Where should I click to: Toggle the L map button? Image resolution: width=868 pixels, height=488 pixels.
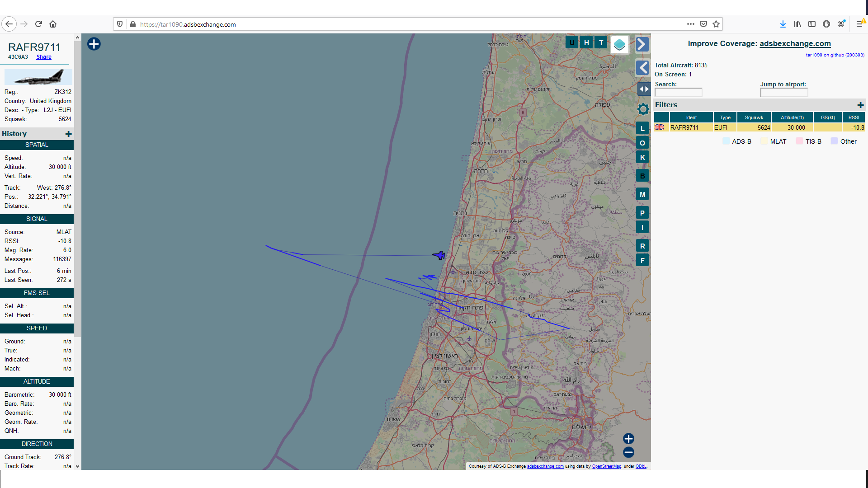point(642,128)
